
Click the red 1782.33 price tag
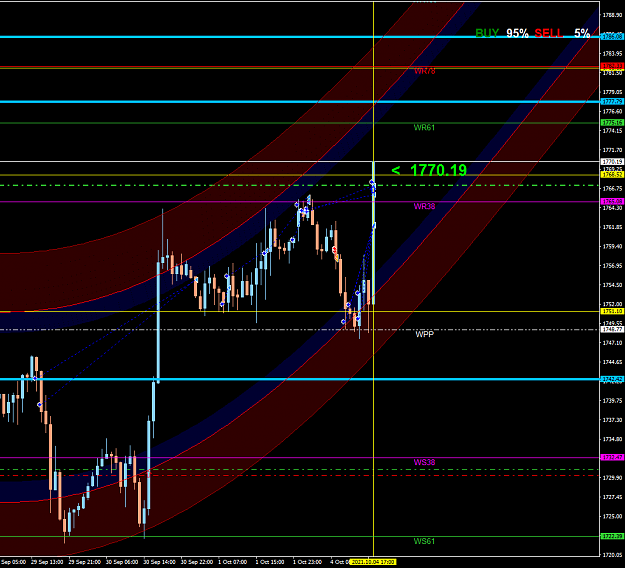click(612, 66)
